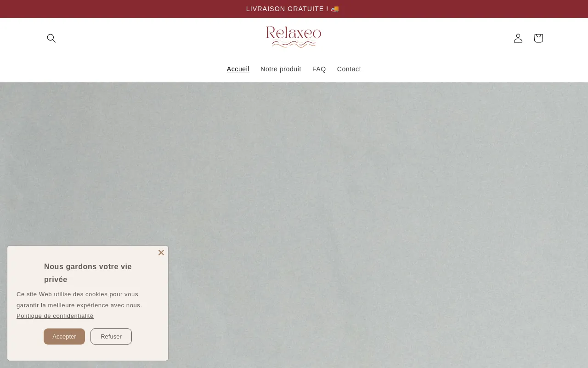
Task: Dismiss the cookie popup with the X
Action: tap(161, 253)
